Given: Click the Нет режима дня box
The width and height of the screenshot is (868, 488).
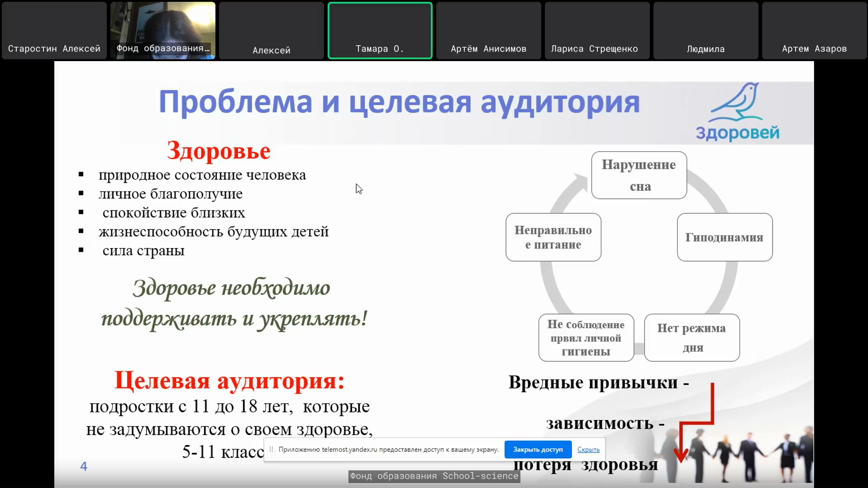Looking at the screenshot, I should click(x=692, y=338).
